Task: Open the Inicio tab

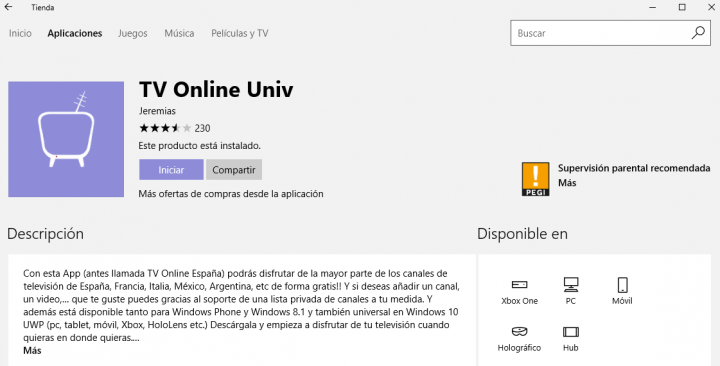Action: pos(20,33)
